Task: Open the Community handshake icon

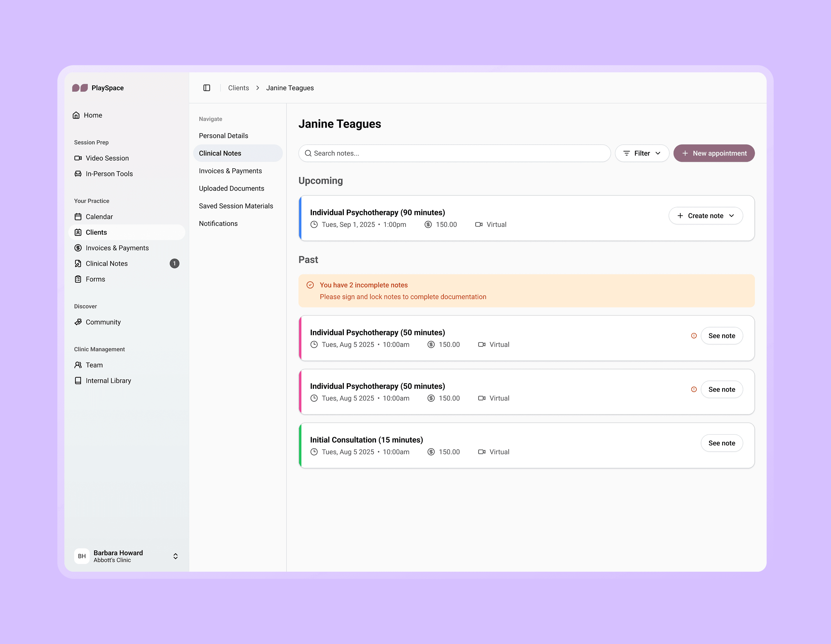Action: (78, 322)
